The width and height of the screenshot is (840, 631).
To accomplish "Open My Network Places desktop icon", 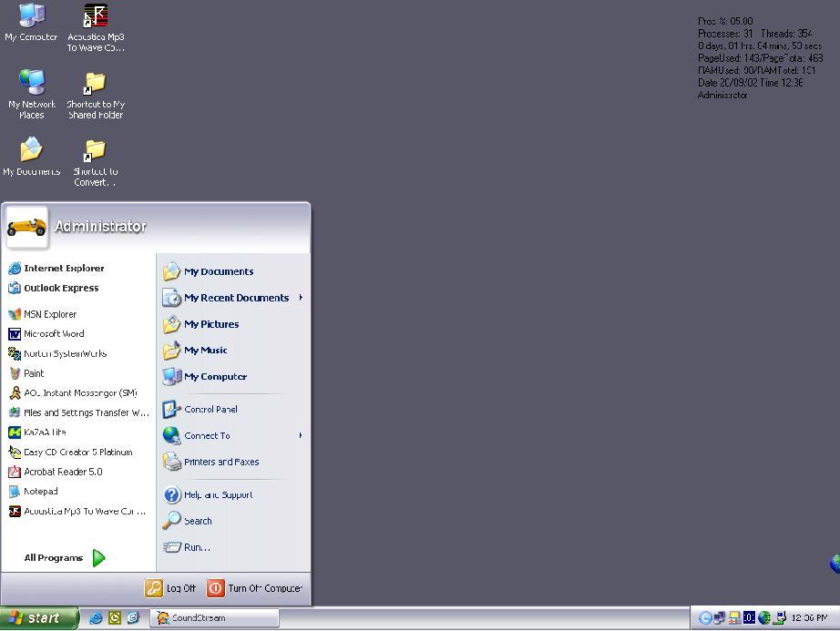I will tap(32, 84).
